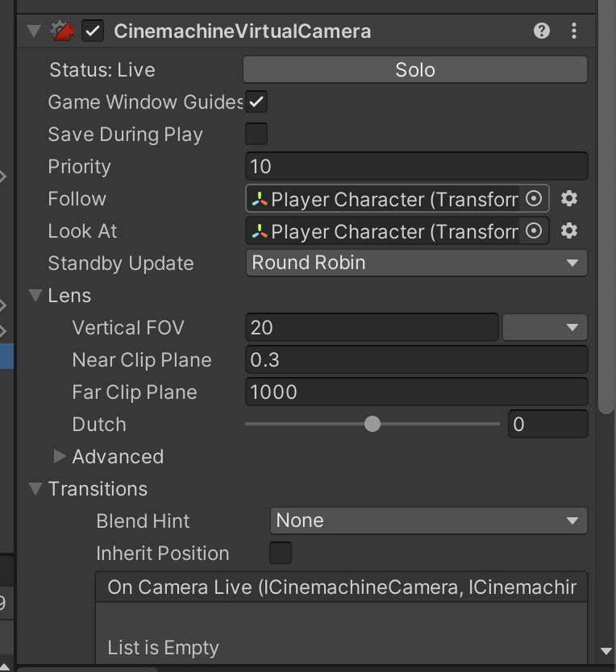The height and width of the screenshot is (672, 616).
Task: Click the inspector vertical scrollbar
Action: tap(606, 207)
